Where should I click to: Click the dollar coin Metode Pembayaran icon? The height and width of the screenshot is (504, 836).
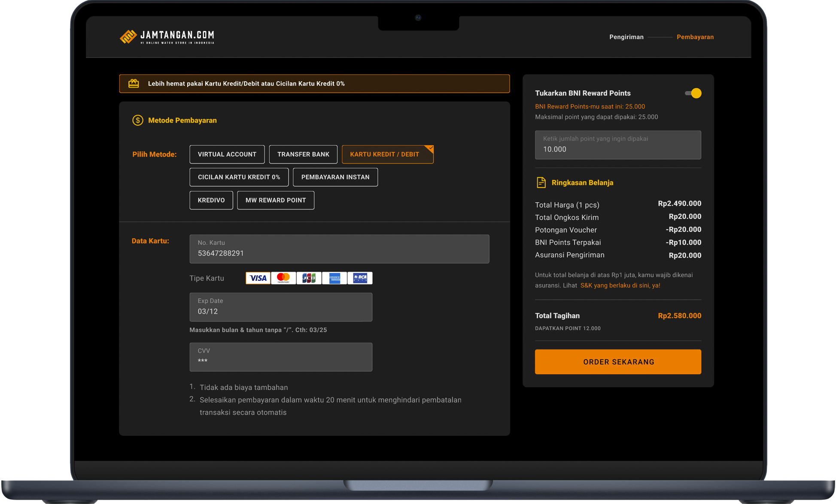point(137,120)
